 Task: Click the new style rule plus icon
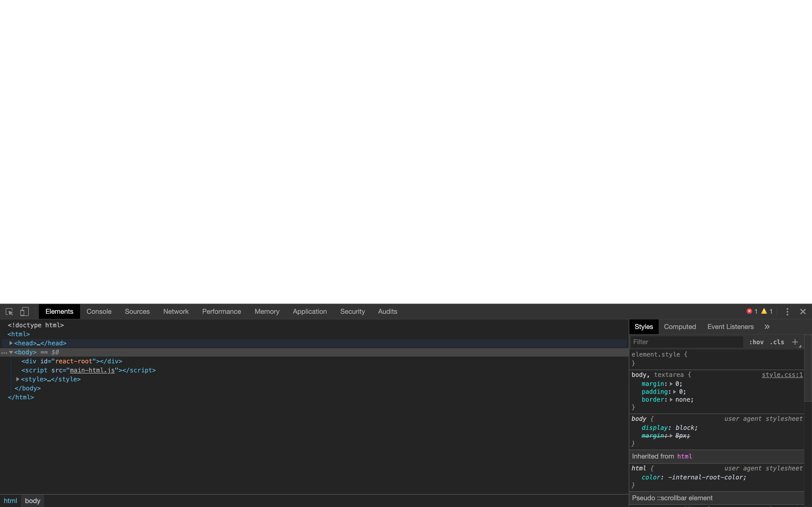click(795, 342)
